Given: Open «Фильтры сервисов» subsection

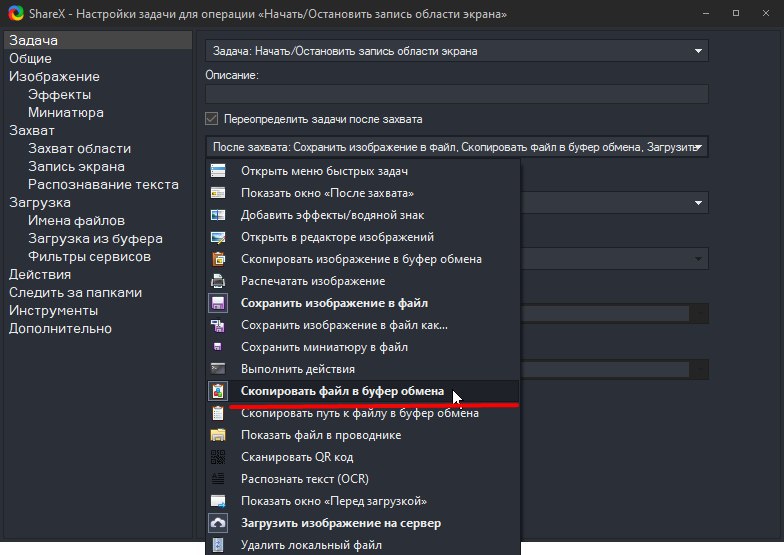Looking at the screenshot, I should [90, 256].
